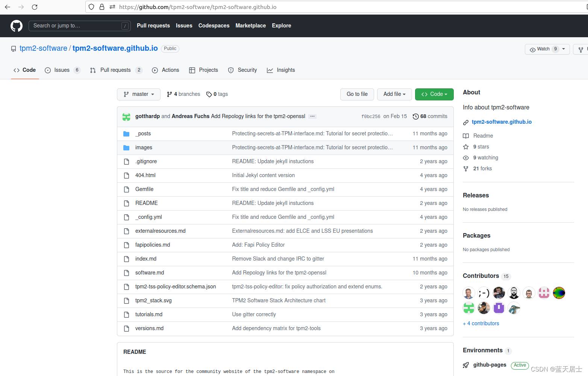
Task: Click the branches icon next to 4 branches
Action: point(170,94)
